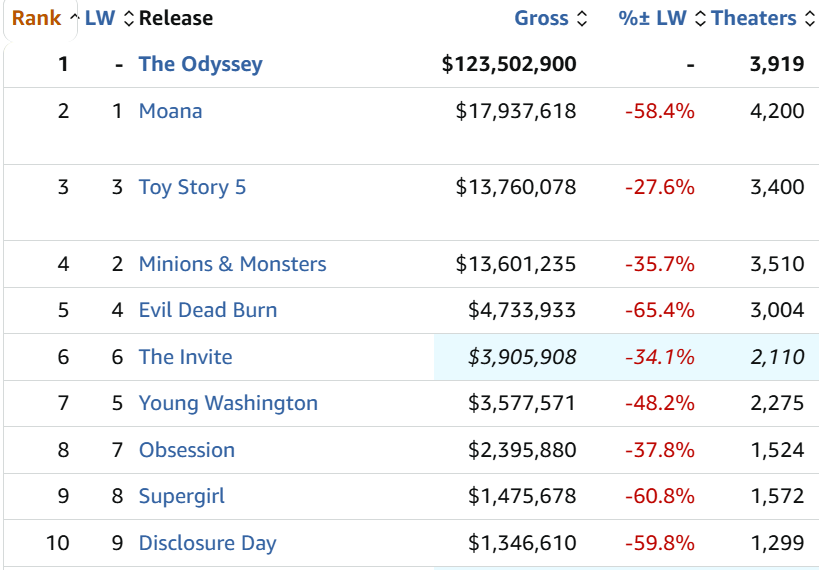Click the Theaters column sort arrows

[810, 19]
